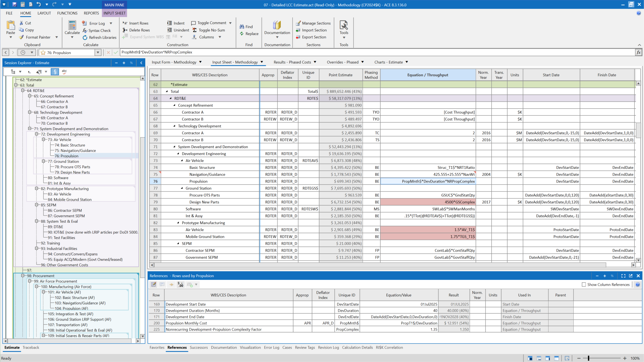Select the Propulsion equation cell
Image resolution: width=644 pixels, height=362 pixels.
click(x=428, y=181)
